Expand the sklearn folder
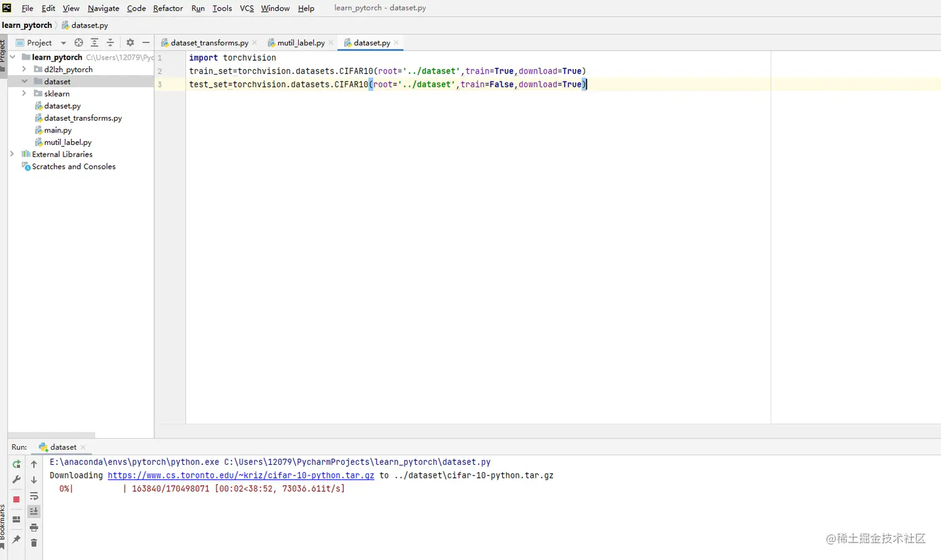 pyautogui.click(x=24, y=93)
